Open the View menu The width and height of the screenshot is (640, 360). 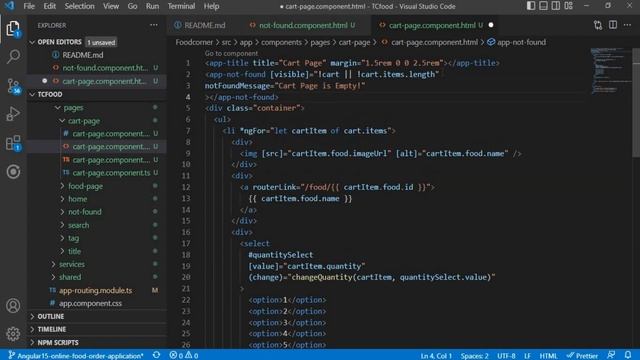111,6
